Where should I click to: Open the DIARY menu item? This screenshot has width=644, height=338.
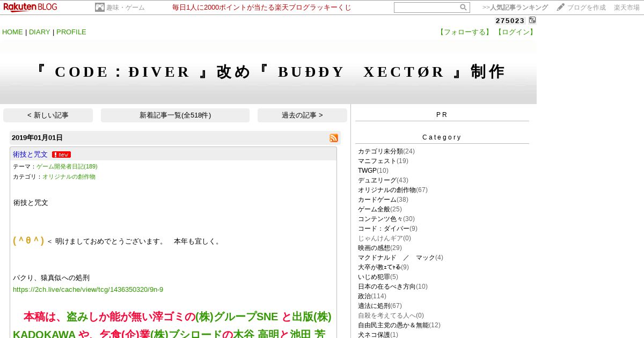tap(40, 32)
